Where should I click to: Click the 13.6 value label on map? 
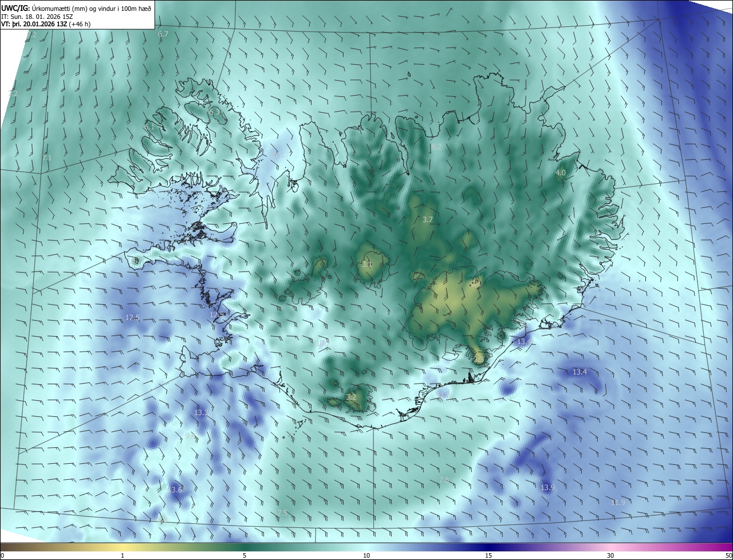(175, 490)
